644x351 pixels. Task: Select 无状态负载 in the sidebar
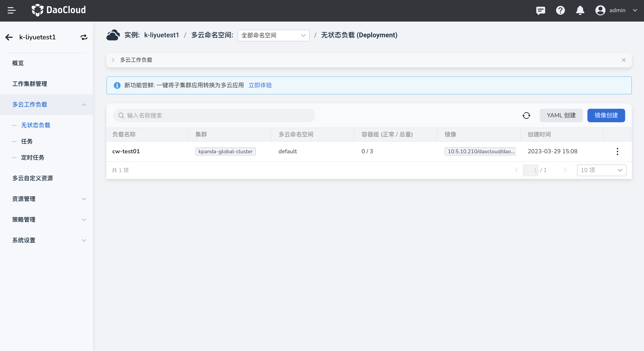click(x=35, y=125)
